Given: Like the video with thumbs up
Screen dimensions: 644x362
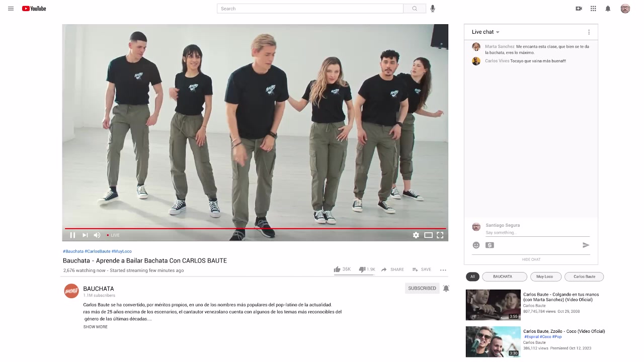Looking at the screenshot, I should 337,269.
